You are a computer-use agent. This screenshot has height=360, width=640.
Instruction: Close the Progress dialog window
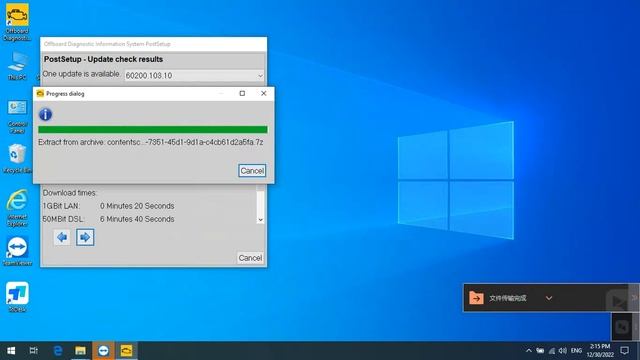(x=264, y=93)
